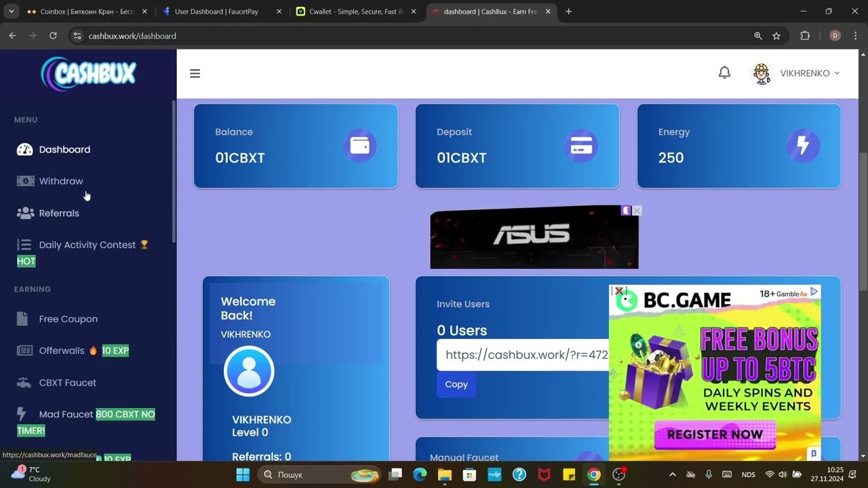Click the Referrals people icon
Image resolution: width=868 pixels, height=488 pixels.
coord(25,213)
